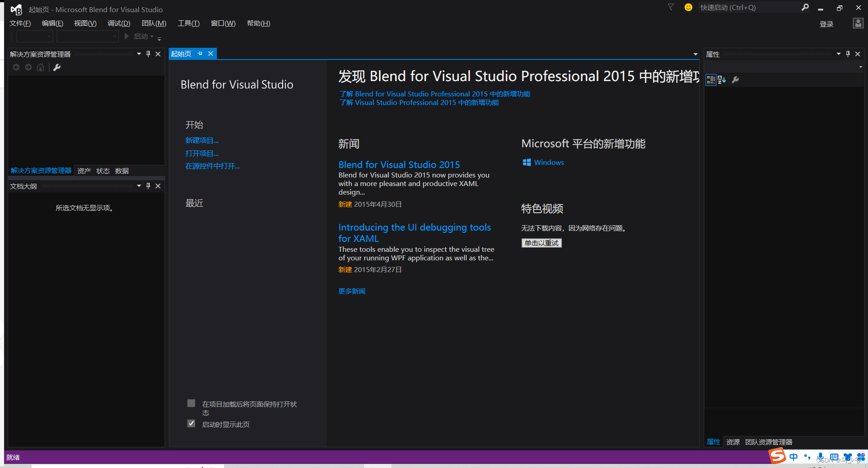The height and width of the screenshot is (468, 868).
Task: Open Sogou skin shirt icon
Action: click(x=848, y=457)
